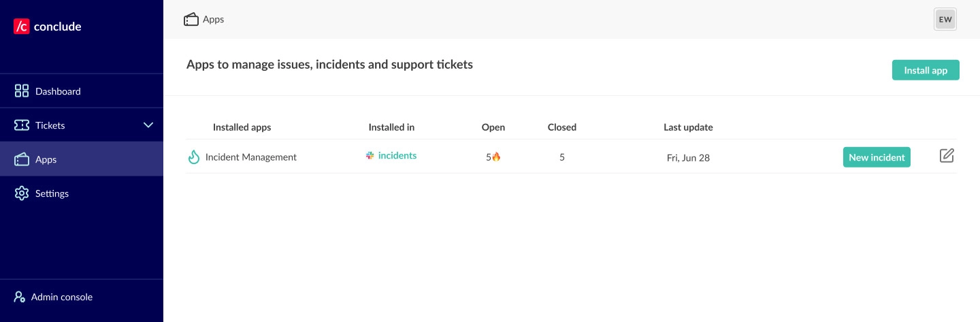Click the Apps wallet icon in sidebar
The width and height of the screenshot is (980, 322).
point(22,159)
